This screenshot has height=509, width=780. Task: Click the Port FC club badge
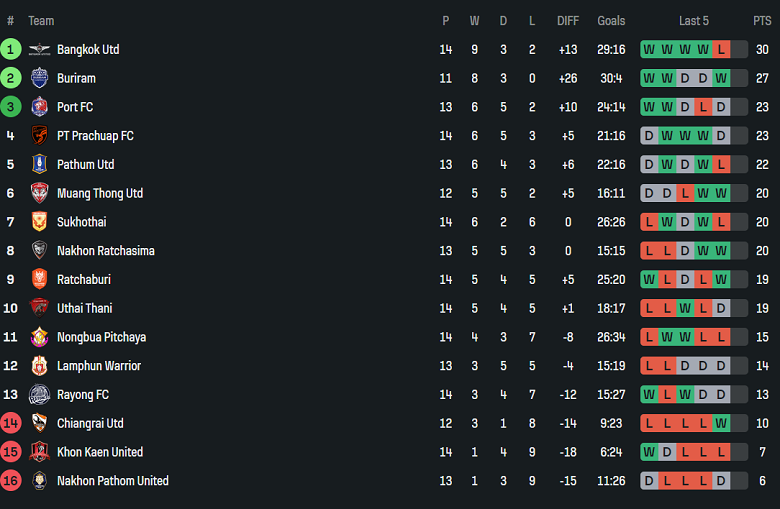coord(39,107)
